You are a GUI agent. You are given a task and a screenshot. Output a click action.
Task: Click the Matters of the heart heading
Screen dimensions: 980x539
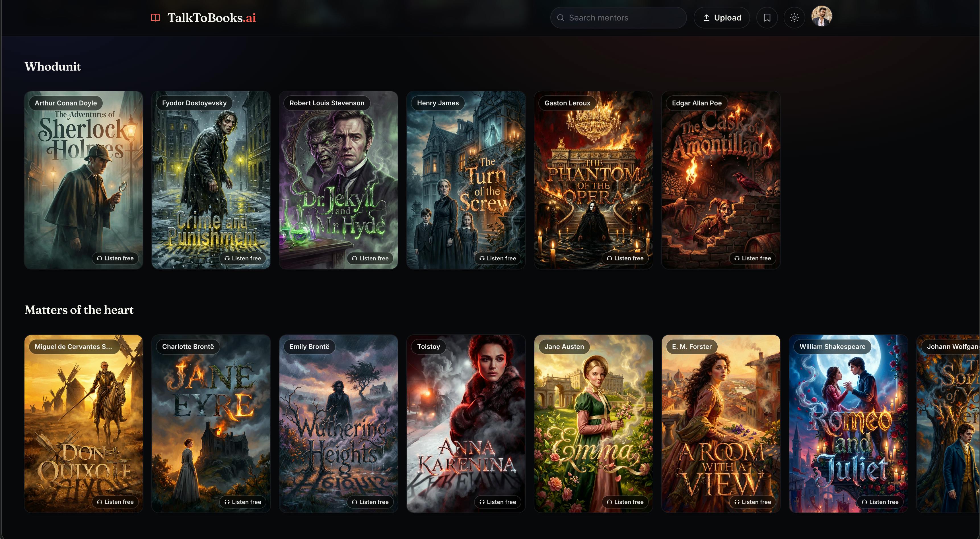point(79,310)
